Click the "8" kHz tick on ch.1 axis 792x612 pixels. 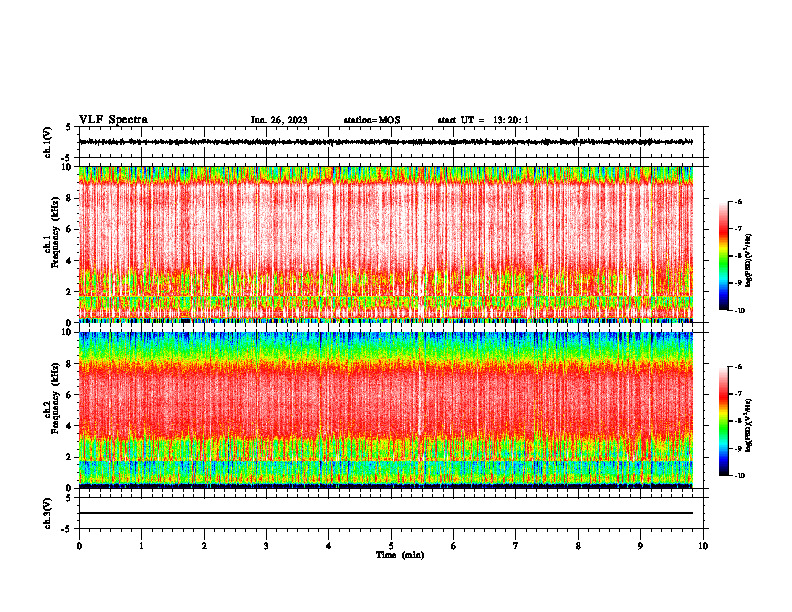pos(70,198)
